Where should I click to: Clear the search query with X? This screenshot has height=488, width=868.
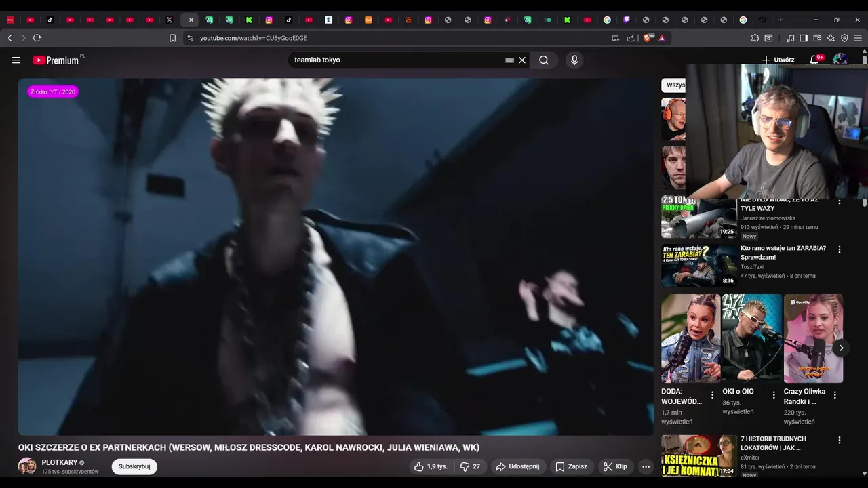point(522,60)
